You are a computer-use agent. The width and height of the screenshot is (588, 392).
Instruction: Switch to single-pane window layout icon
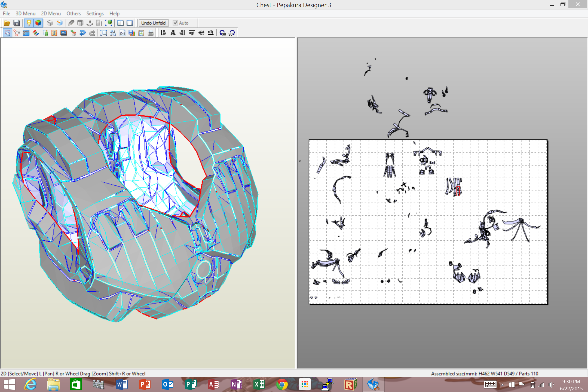click(130, 23)
